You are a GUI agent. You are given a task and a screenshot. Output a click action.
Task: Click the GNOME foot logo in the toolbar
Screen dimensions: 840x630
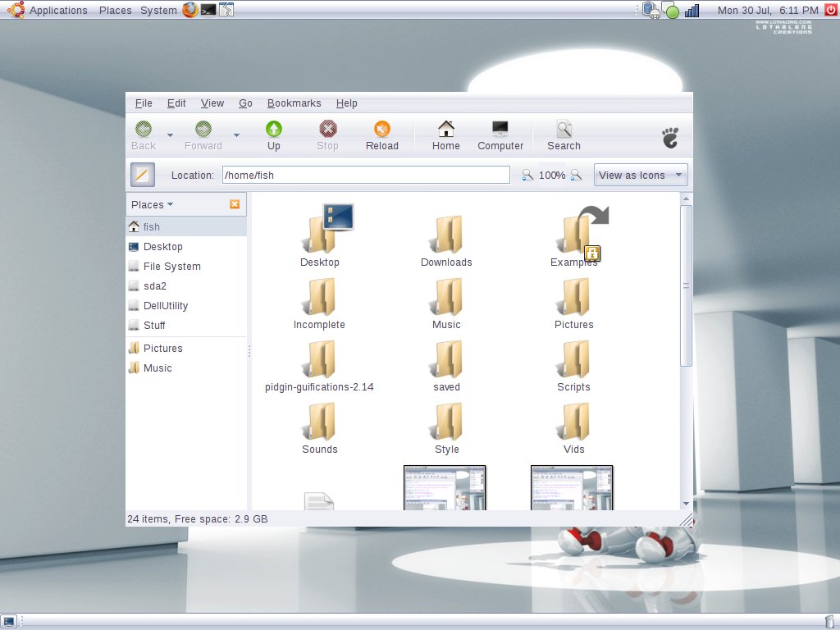tap(670, 136)
